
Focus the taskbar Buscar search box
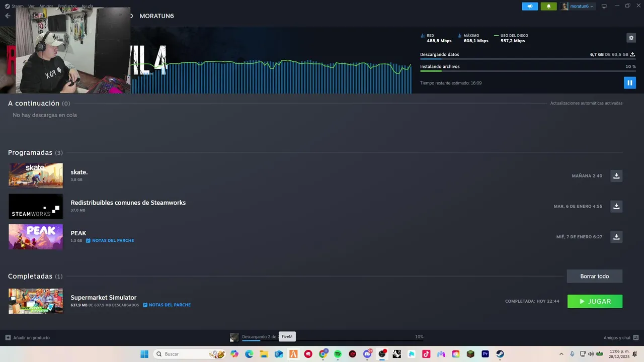tap(189, 354)
